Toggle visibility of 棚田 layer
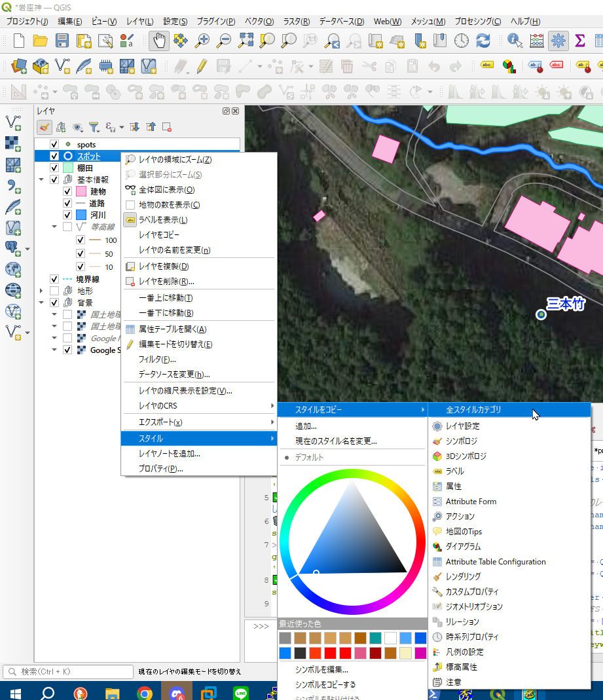This screenshot has width=603, height=700. (x=54, y=168)
